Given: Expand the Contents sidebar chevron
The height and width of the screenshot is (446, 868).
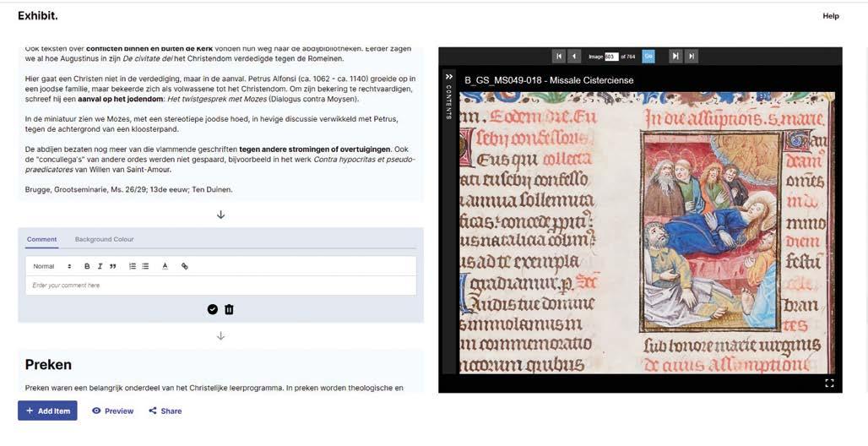Looking at the screenshot, I should tap(449, 77).
